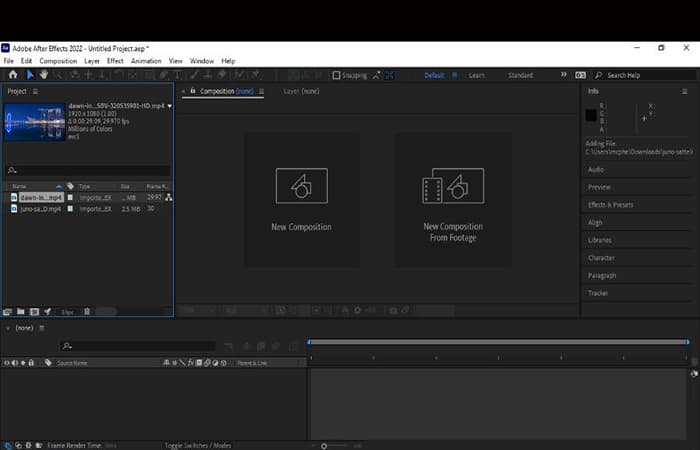Adjust the timeline zoom slider knob
The height and width of the screenshot is (450, 700).
324,446
